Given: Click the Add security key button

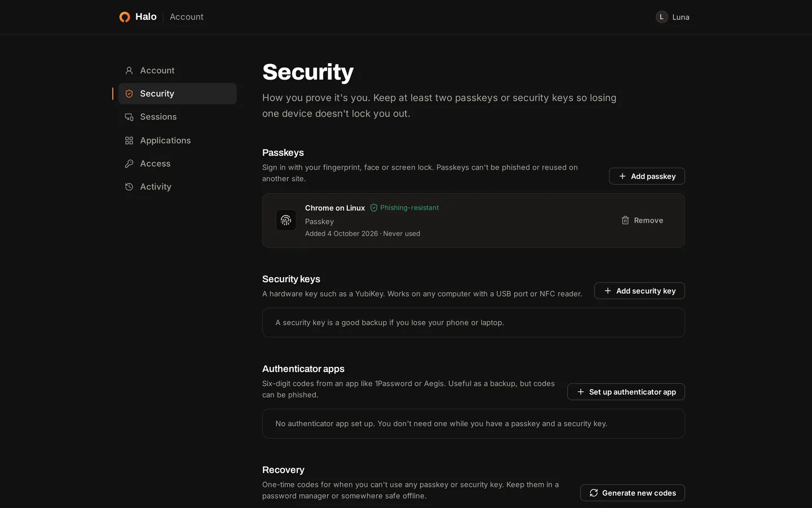Looking at the screenshot, I should [x=639, y=291].
